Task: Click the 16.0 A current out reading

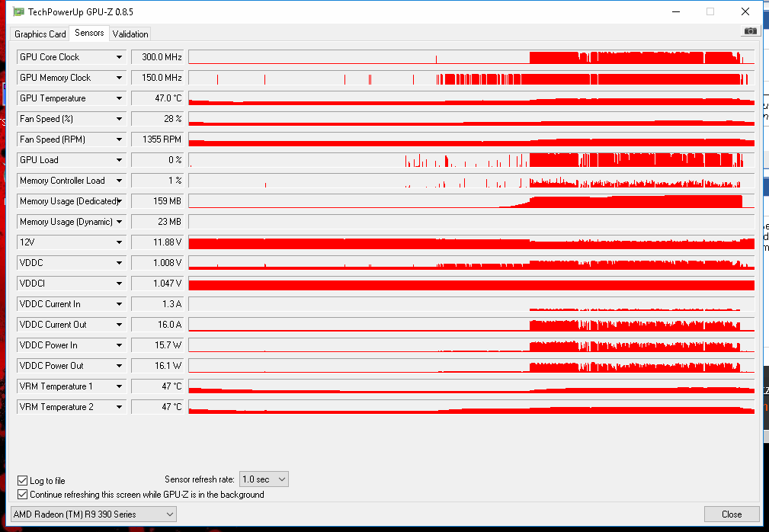Action: [158, 325]
